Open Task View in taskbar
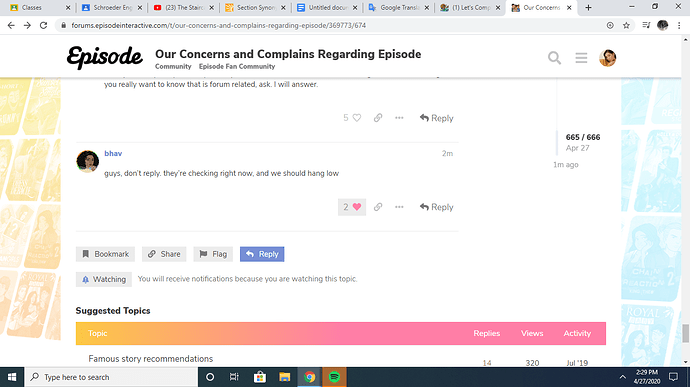Viewport: 690px width, 387px height. click(x=234, y=377)
